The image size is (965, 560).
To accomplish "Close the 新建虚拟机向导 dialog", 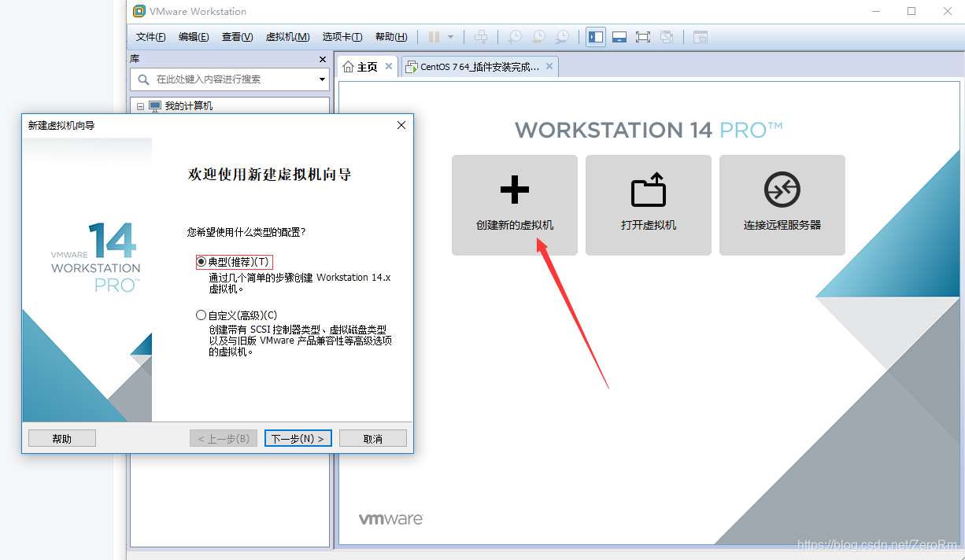I will coord(401,125).
